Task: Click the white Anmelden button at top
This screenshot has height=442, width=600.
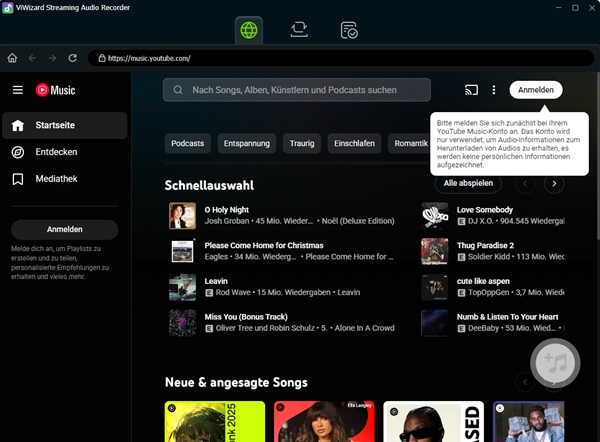Action: [x=536, y=90]
